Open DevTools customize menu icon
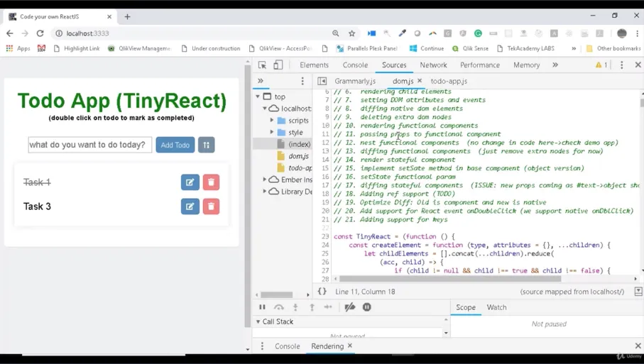Viewport: 644px width, 364px height. pyautogui.click(x=622, y=65)
